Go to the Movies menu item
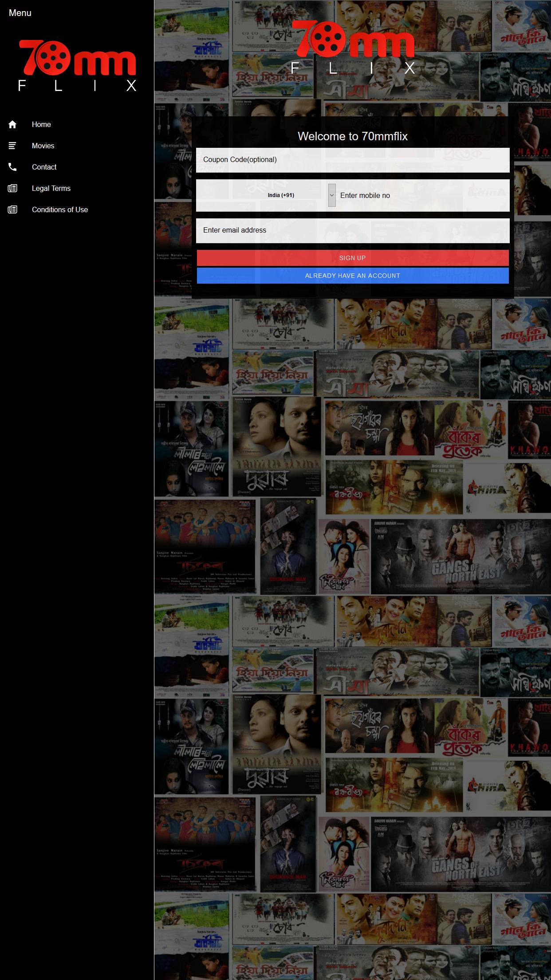 (43, 146)
